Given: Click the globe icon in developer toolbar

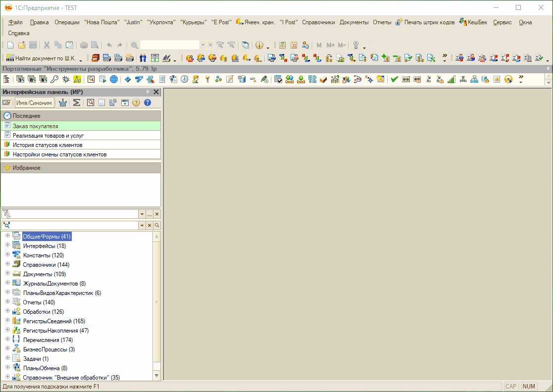Looking at the screenshot, I should coord(113,79).
